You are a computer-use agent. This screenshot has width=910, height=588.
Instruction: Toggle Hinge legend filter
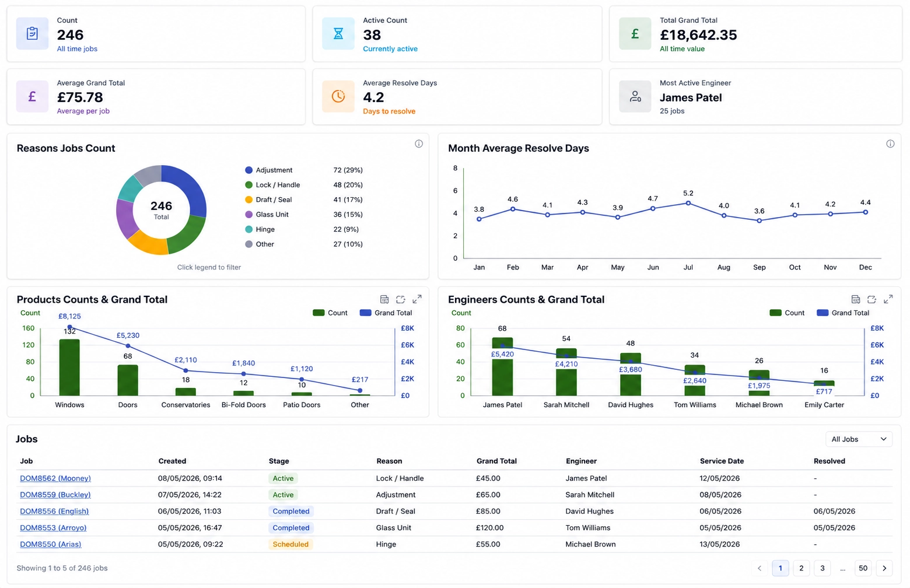pyautogui.click(x=260, y=229)
